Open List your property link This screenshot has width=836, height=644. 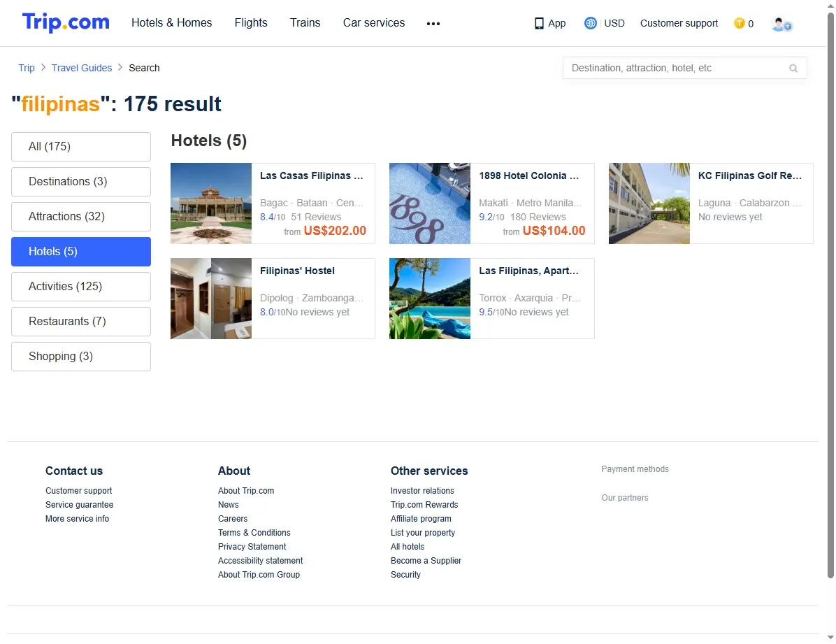(x=423, y=533)
